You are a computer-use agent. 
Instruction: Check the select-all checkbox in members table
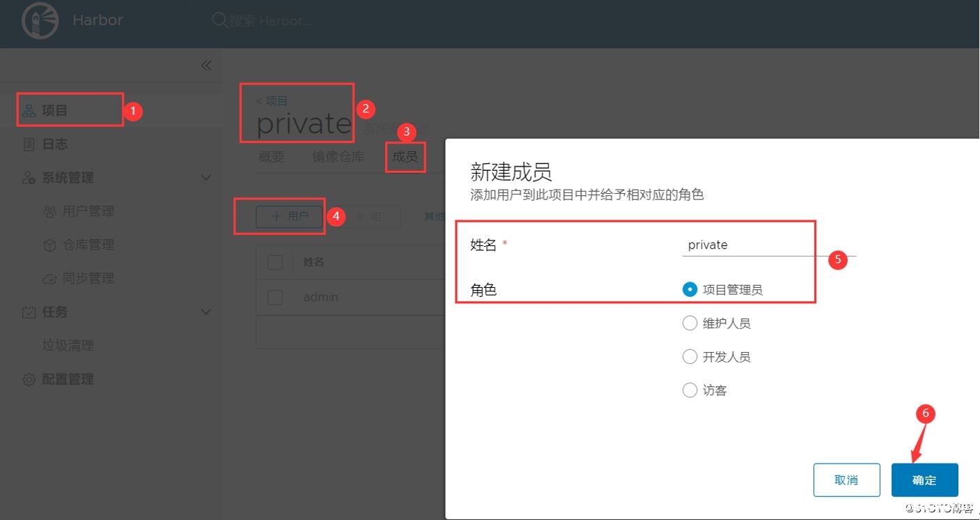coord(274,261)
